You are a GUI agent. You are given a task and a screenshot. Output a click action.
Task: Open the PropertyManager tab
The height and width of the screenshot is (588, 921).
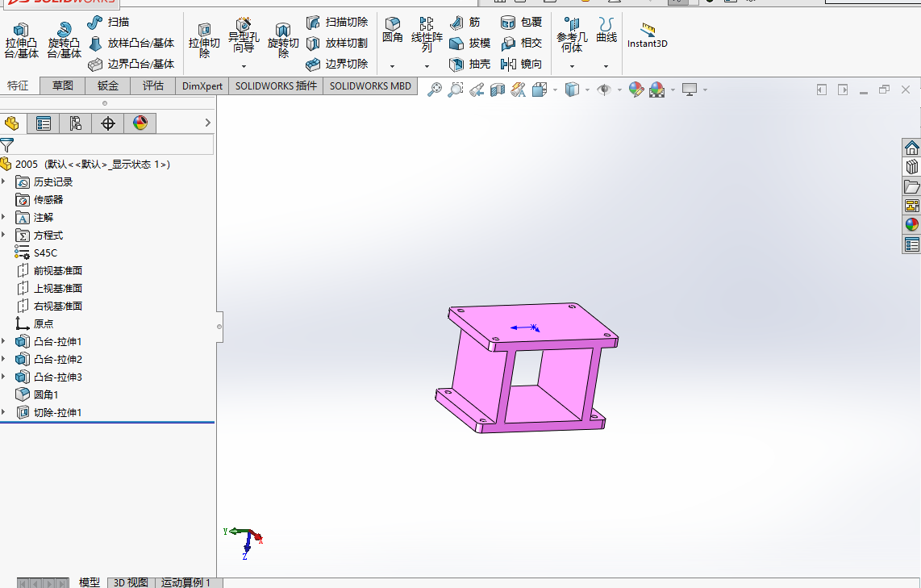(44, 123)
